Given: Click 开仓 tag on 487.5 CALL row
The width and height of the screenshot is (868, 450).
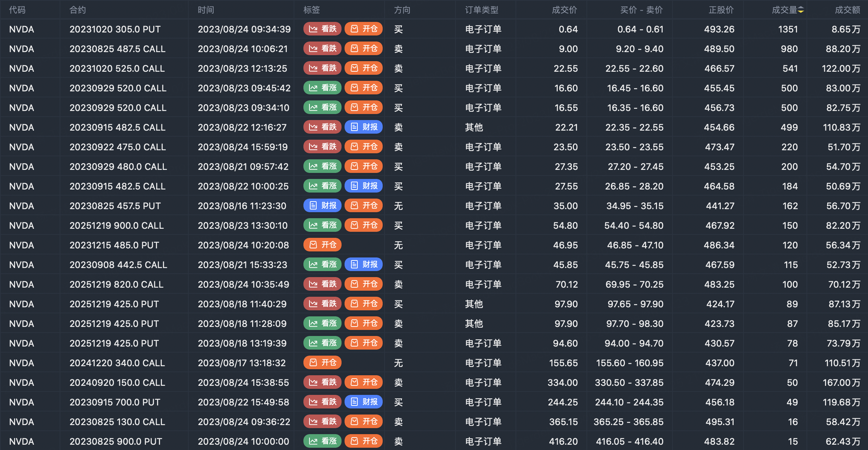Looking at the screenshot, I should (x=363, y=49).
